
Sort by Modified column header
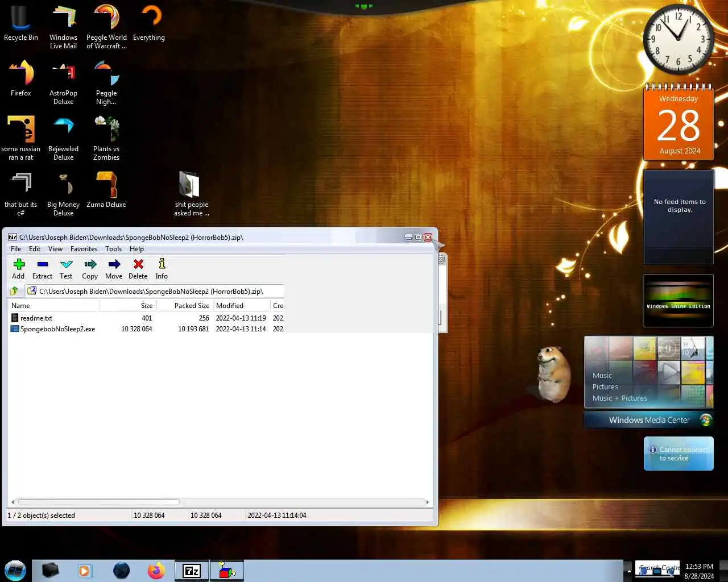pos(241,306)
